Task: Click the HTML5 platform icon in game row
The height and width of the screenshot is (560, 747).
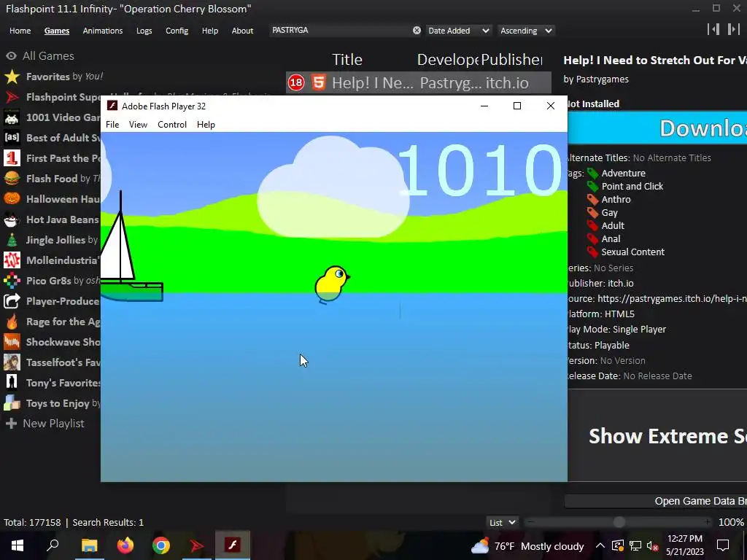Action: 319,82
